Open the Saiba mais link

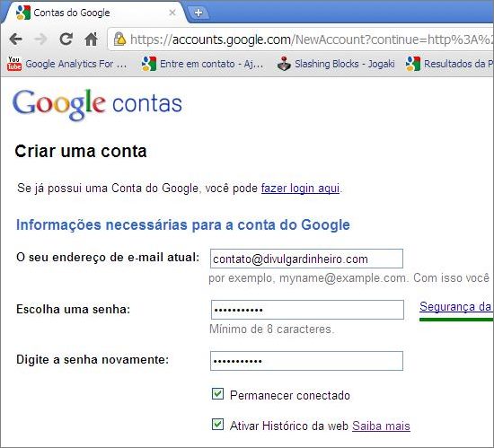pyautogui.click(x=381, y=426)
